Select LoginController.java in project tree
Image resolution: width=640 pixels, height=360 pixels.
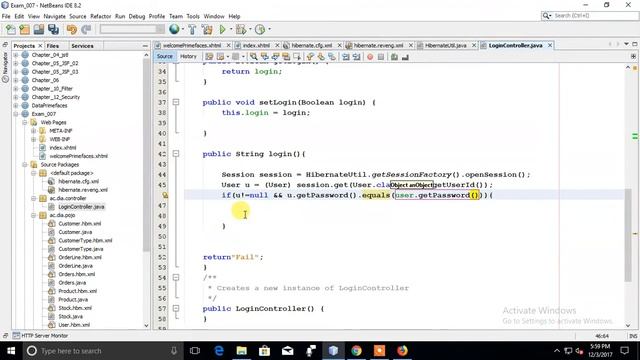point(81,207)
